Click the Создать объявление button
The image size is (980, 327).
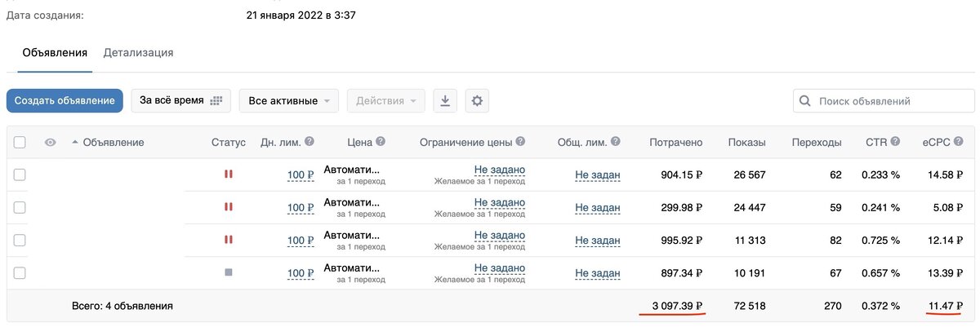pyautogui.click(x=65, y=101)
